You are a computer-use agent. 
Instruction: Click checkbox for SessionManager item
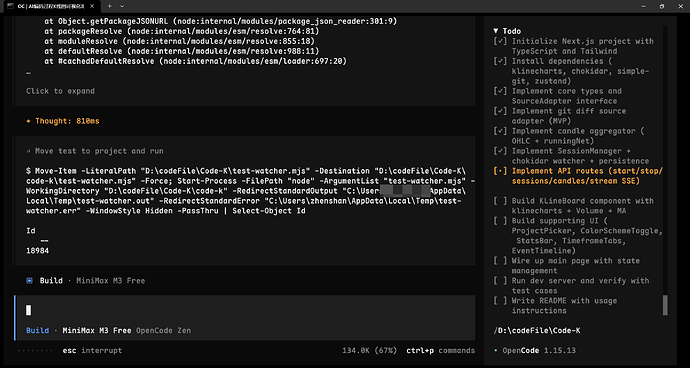pos(500,151)
